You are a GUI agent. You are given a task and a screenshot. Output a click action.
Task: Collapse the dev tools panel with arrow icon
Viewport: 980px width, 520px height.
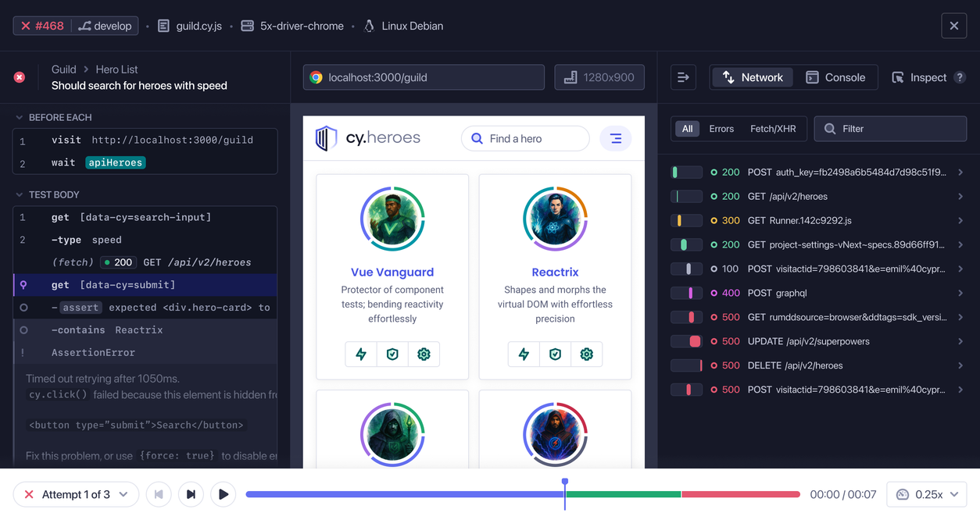tap(682, 77)
